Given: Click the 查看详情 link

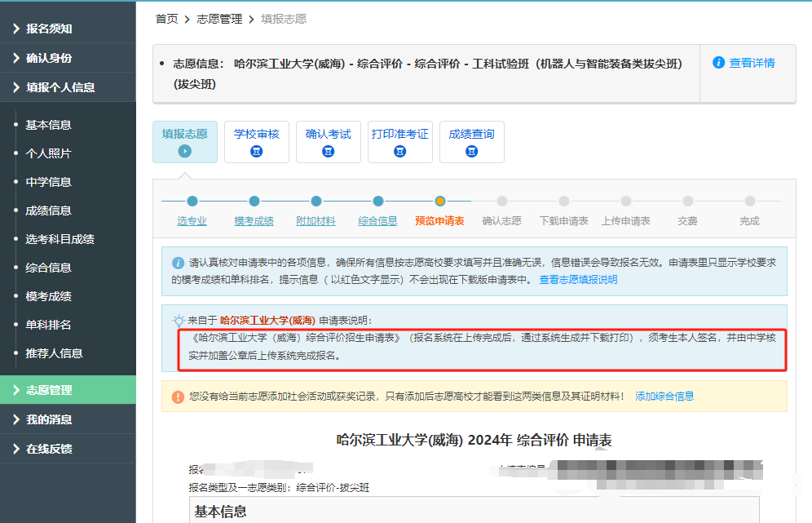Looking at the screenshot, I should (x=752, y=63).
